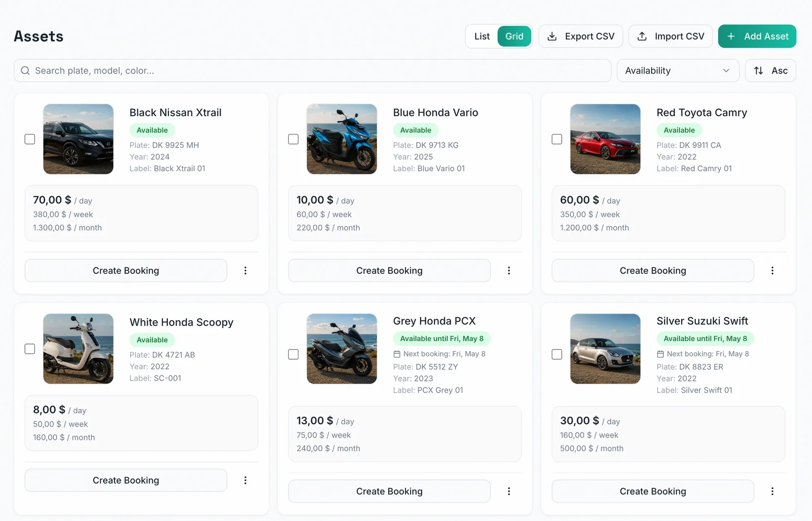
Task: Open more options for Red Toyota Camry
Action: click(772, 270)
